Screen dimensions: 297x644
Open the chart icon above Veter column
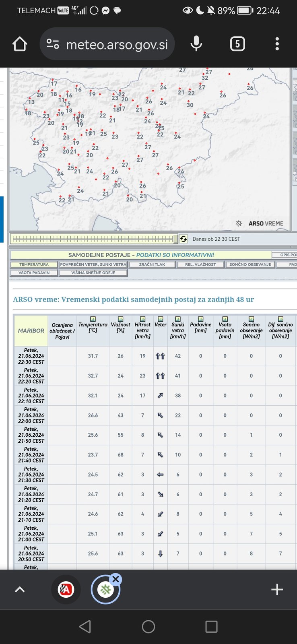click(160, 319)
